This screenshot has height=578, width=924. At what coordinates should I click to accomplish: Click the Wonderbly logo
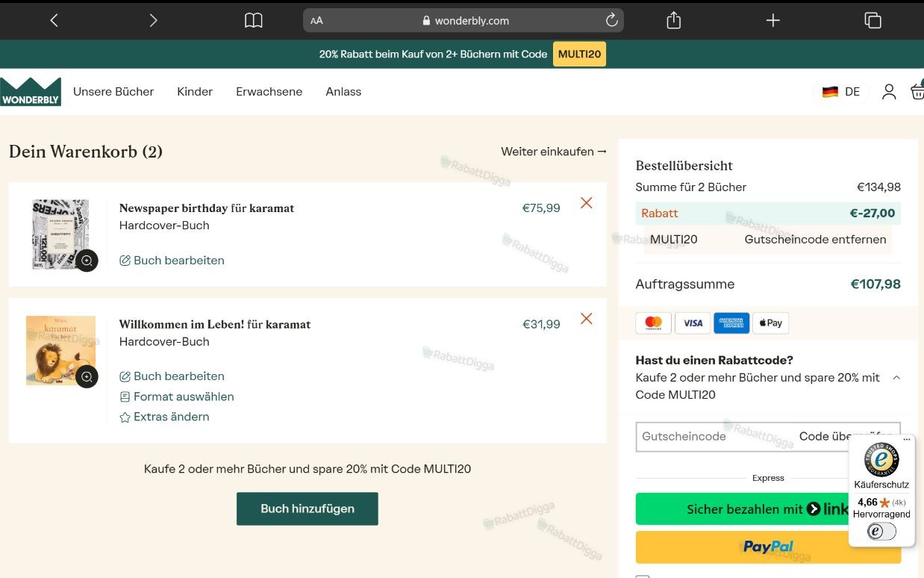tap(31, 91)
